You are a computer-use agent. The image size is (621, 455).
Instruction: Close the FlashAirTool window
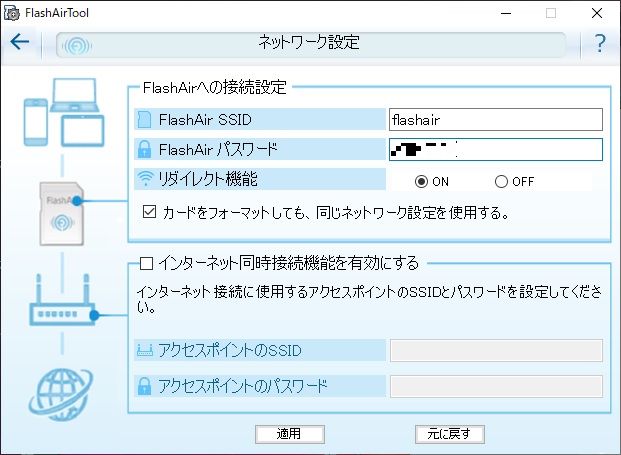(x=597, y=13)
